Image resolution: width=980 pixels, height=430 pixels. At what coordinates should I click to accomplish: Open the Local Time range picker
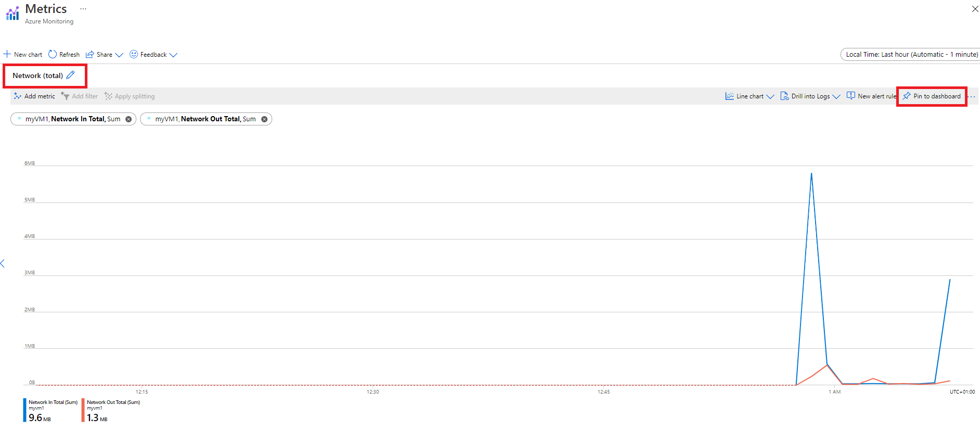tap(911, 54)
